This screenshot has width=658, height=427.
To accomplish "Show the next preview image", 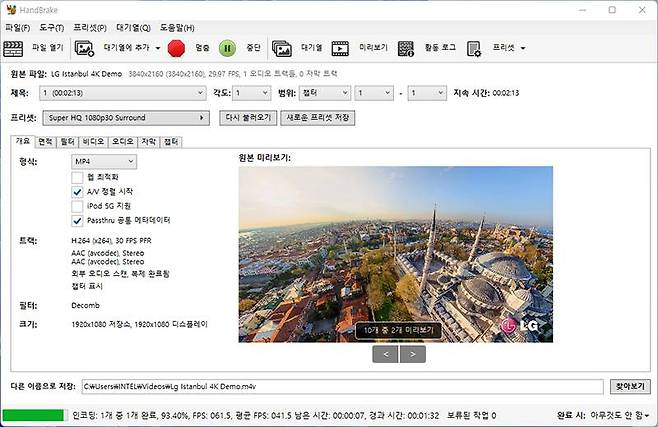I will coord(413,354).
